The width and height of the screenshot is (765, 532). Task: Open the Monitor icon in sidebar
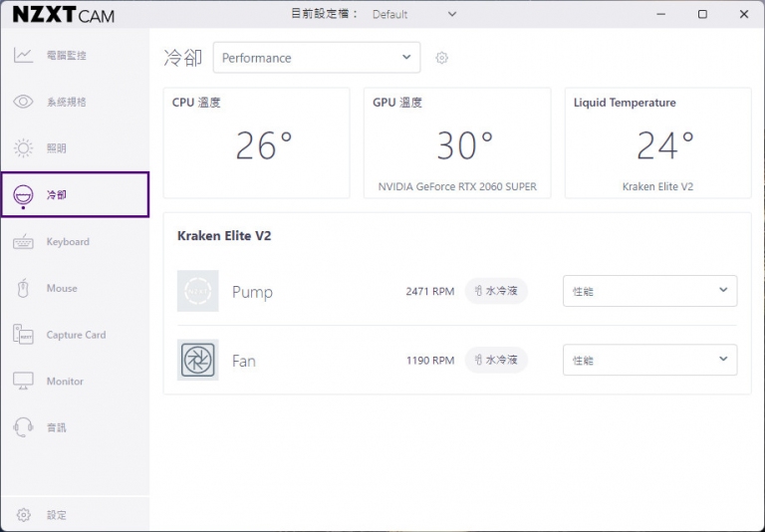pos(23,382)
